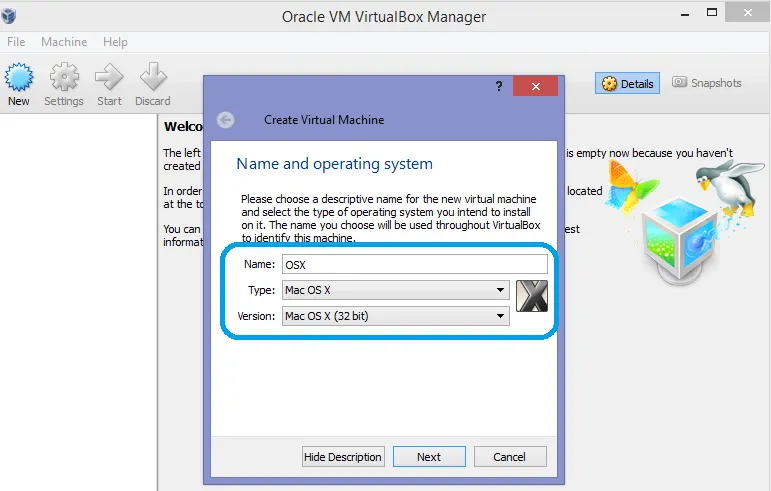Click the Mac OS X logo image in the dialog

tap(532, 296)
